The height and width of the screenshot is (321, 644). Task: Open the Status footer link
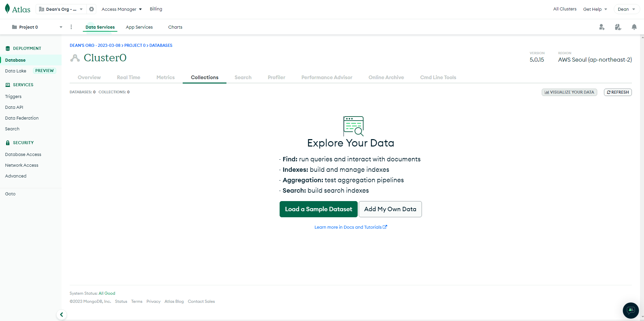click(x=121, y=301)
